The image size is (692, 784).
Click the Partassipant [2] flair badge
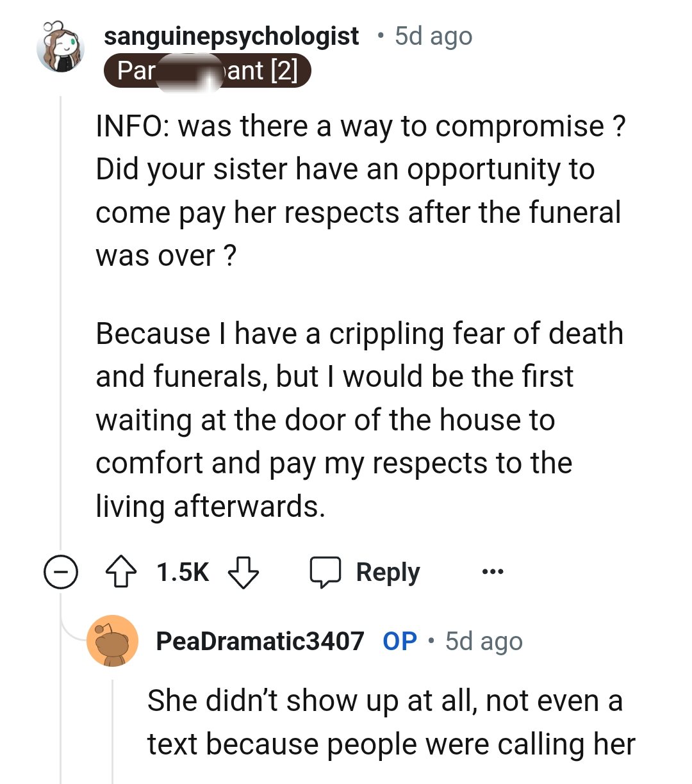(208, 70)
